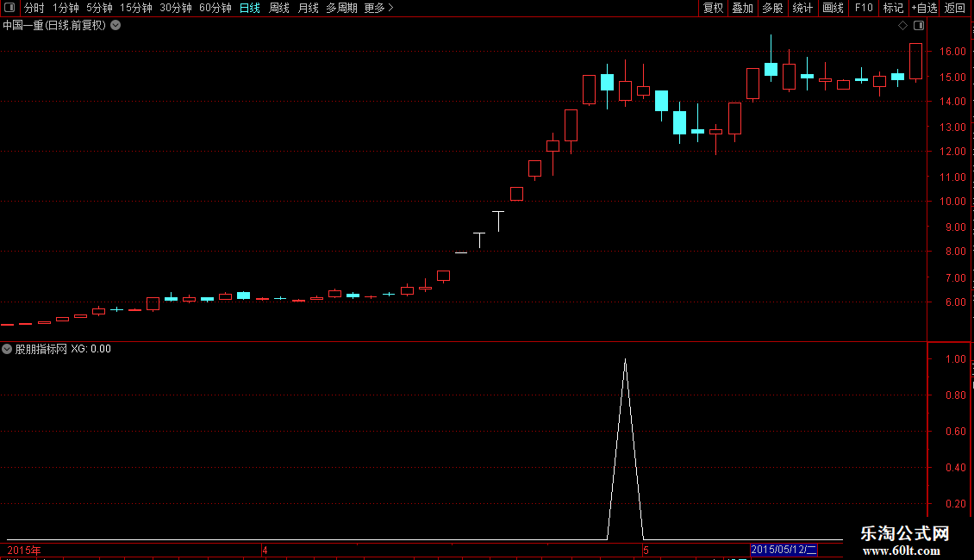Add stock with +自选 button
This screenshot has width=974, height=560.
point(924,8)
